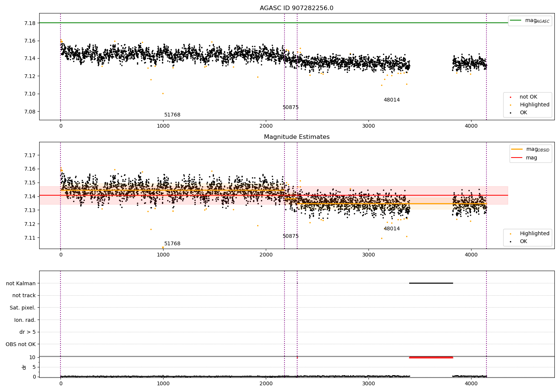The height and width of the screenshot is (392, 560).
Task: Click the 1000 x-tick under the AGASC ID plot
Action: click(163, 126)
